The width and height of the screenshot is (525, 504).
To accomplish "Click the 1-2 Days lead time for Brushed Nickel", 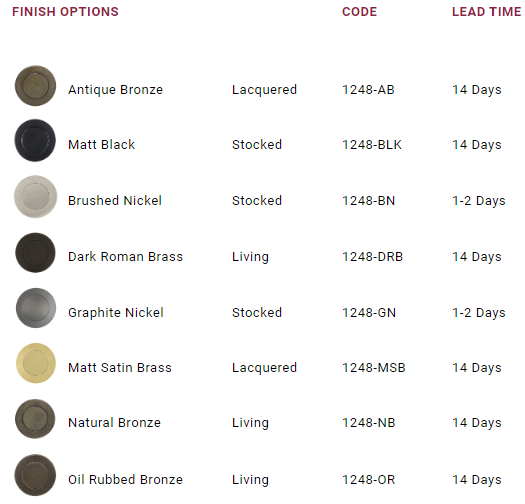I will pos(479,201).
